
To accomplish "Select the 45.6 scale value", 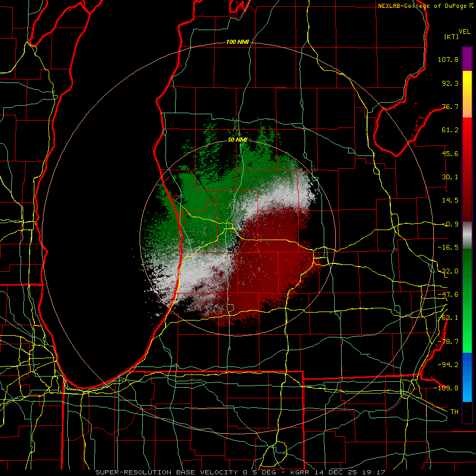I will (x=450, y=153).
